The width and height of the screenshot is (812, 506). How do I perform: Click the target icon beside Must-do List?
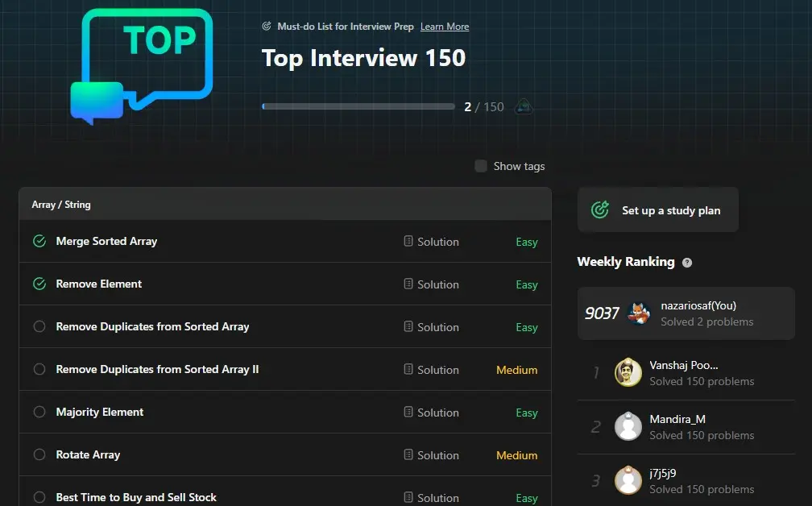tap(267, 26)
